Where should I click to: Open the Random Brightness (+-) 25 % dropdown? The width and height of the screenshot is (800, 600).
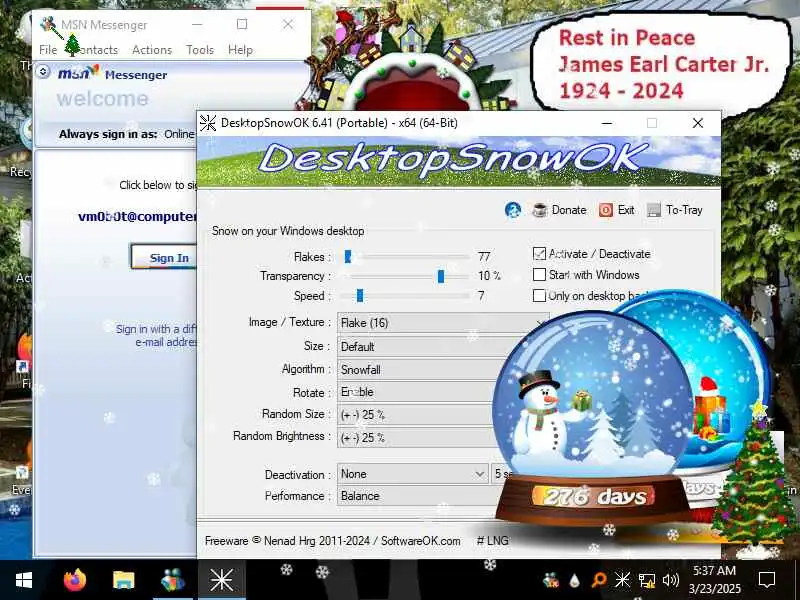point(417,438)
